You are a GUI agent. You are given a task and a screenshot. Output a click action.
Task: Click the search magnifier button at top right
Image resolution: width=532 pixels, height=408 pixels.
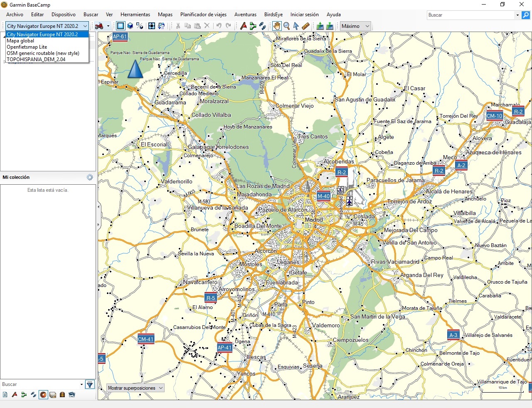pos(526,15)
